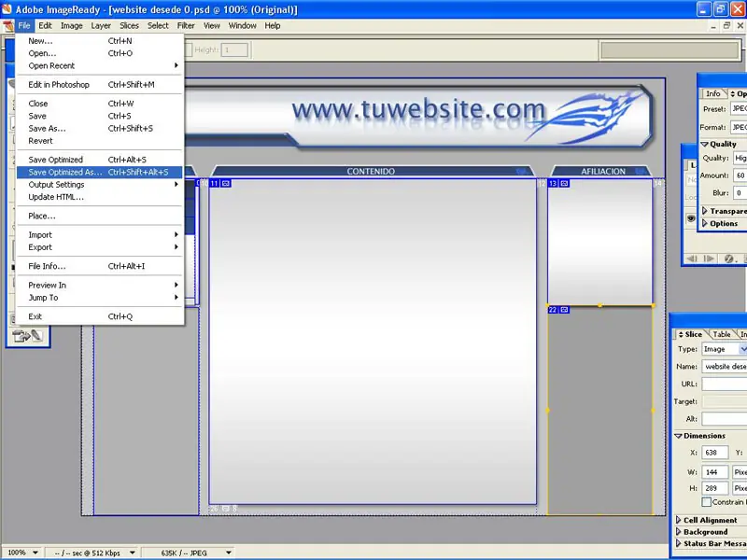
Task: Click the Blur value field
Action: [x=740, y=193]
